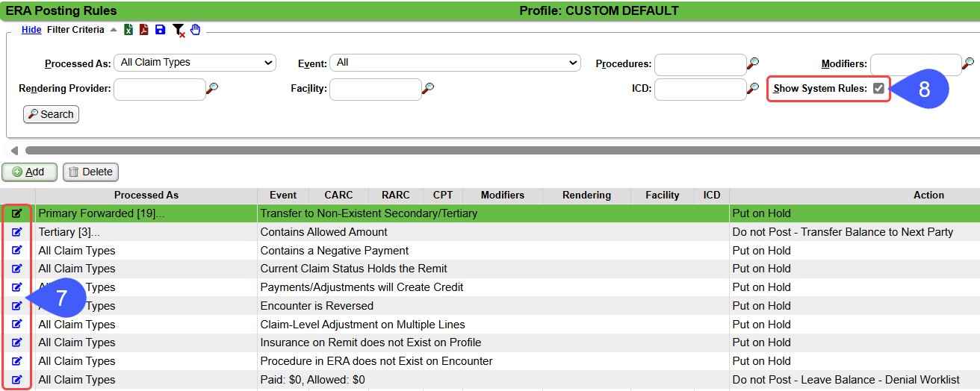Click the Hide link
The image size is (980, 391).
(31, 30)
